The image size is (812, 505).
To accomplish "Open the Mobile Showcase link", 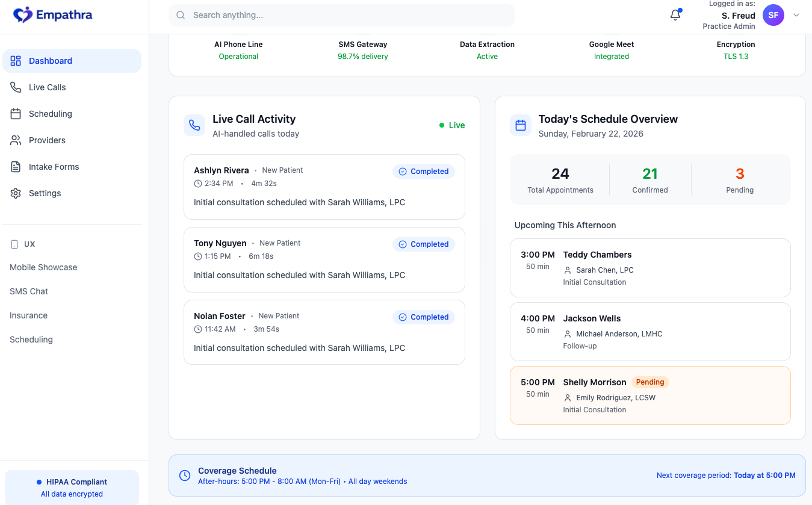I will coord(43,267).
